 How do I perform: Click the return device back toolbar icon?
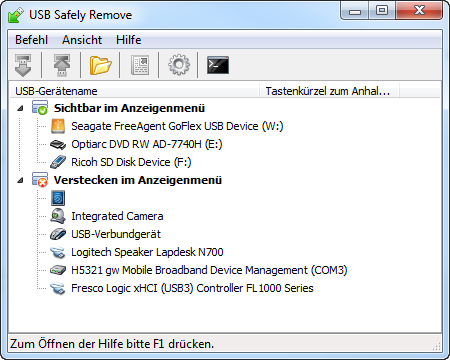(62, 65)
